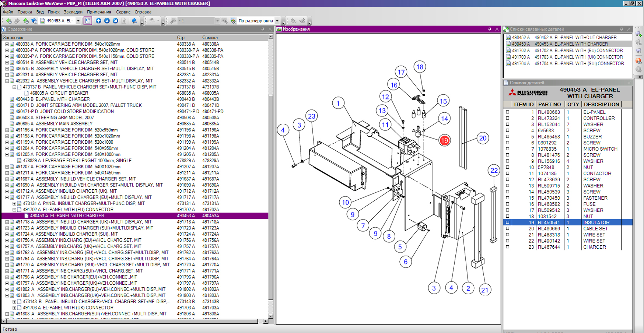Open the 'По размеру окна' zoom dropdown
Image resolution: width=644 pixels, height=333 pixels.
pyautogui.click(x=277, y=21)
